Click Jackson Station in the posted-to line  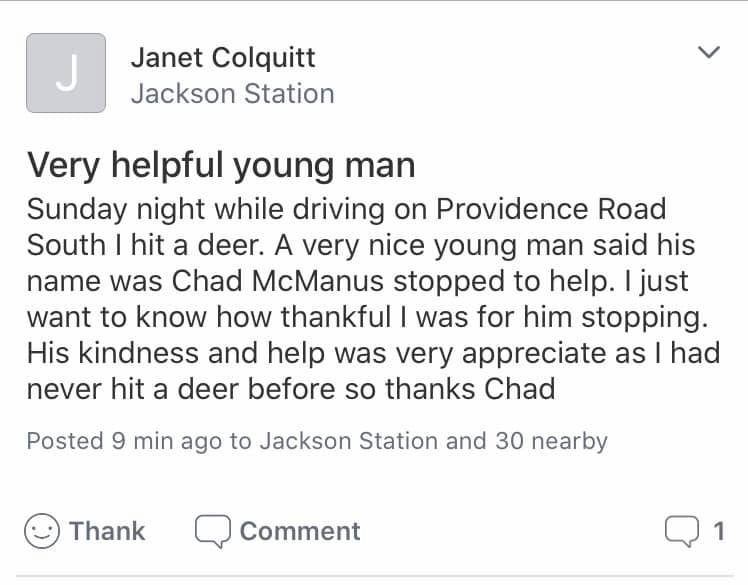(x=349, y=441)
